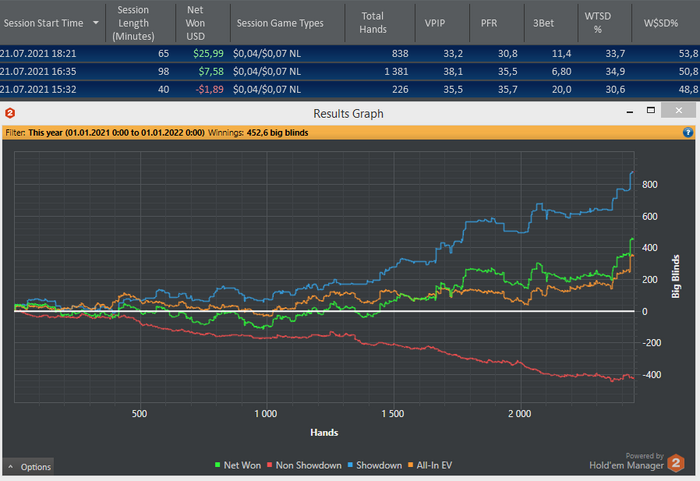Viewport: 700px width, 481px height.
Task: Click the 11,4 3Bet cell
Action: [x=561, y=54]
